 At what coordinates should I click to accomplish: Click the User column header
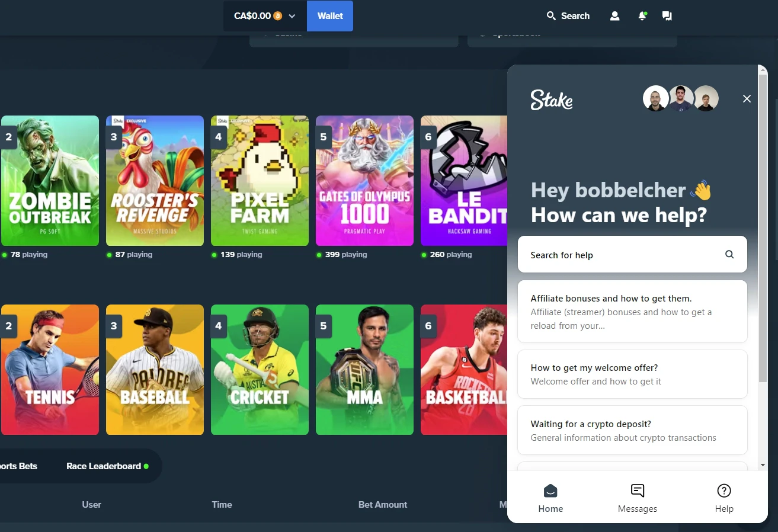(91, 505)
